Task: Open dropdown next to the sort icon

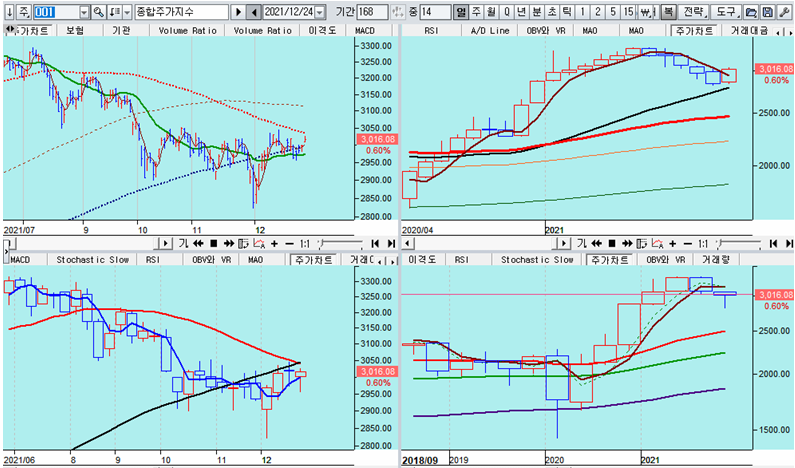Action: point(126,12)
